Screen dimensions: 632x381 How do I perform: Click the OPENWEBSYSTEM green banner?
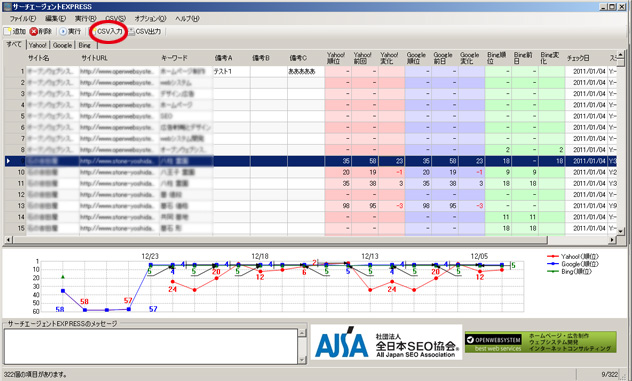(541, 342)
